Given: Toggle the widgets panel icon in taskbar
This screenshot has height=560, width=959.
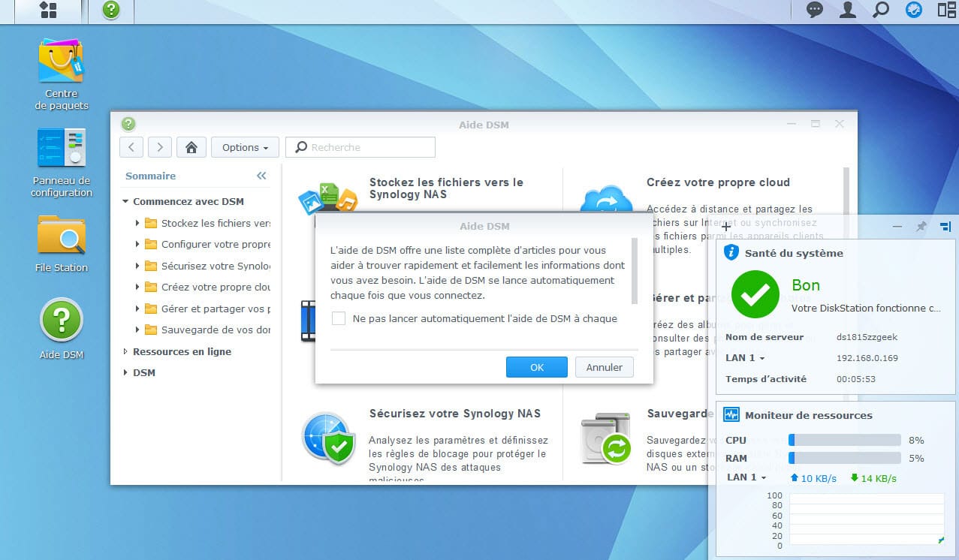Looking at the screenshot, I should tap(914, 11).
